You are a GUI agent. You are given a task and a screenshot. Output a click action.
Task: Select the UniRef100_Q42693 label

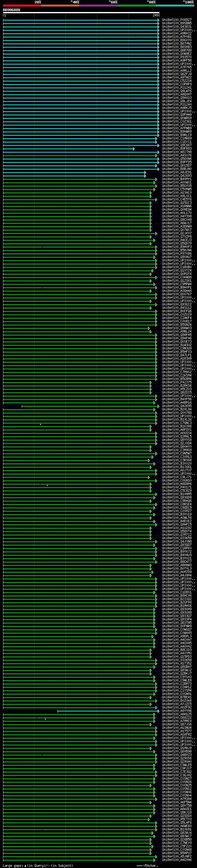click(177, 176)
